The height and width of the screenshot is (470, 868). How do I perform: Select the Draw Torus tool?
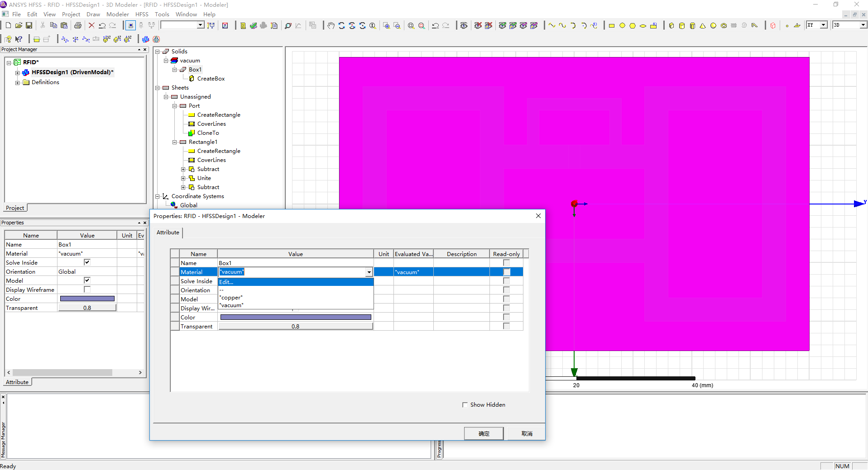coord(724,25)
